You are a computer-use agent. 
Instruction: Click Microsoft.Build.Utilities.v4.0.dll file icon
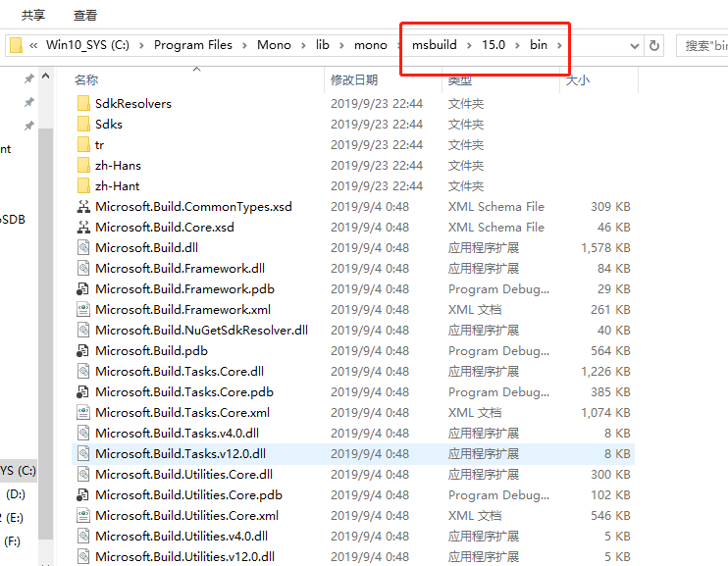point(83,536)
